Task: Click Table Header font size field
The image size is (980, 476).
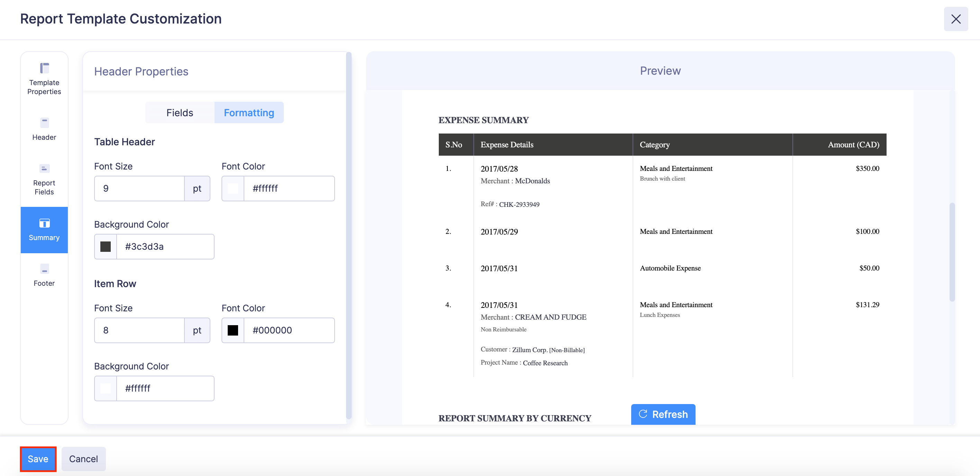Action: [139, 189]
